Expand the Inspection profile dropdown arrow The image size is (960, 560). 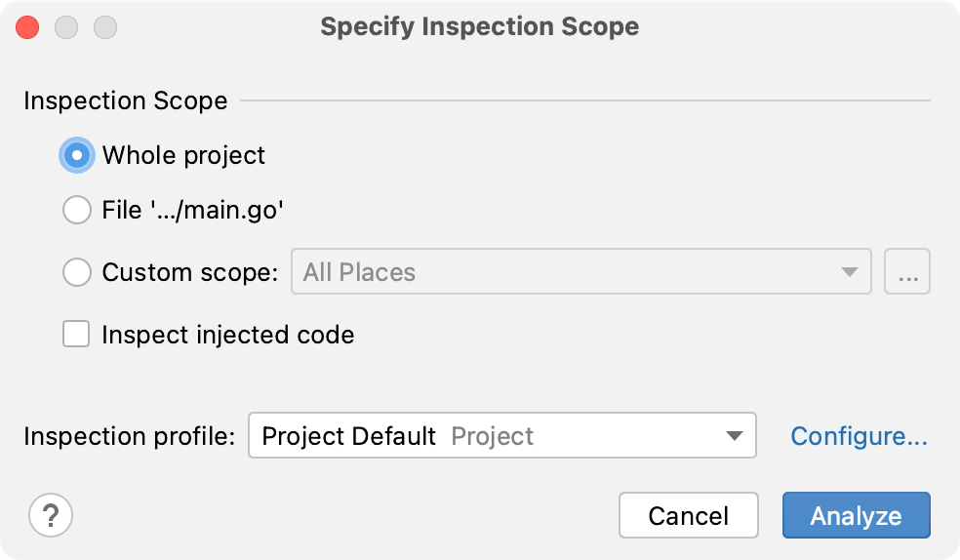[x=735, y=436]
